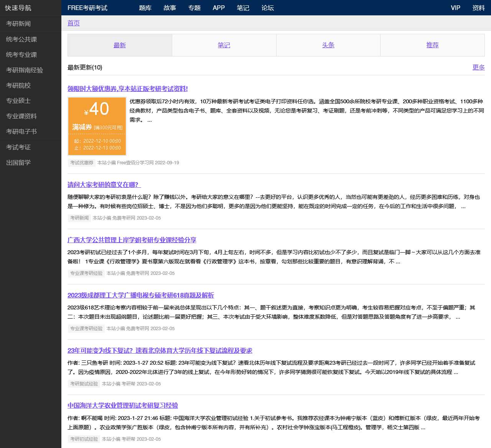
Task: Open the 题库 menu item
Action: click(x=145, y=8)
